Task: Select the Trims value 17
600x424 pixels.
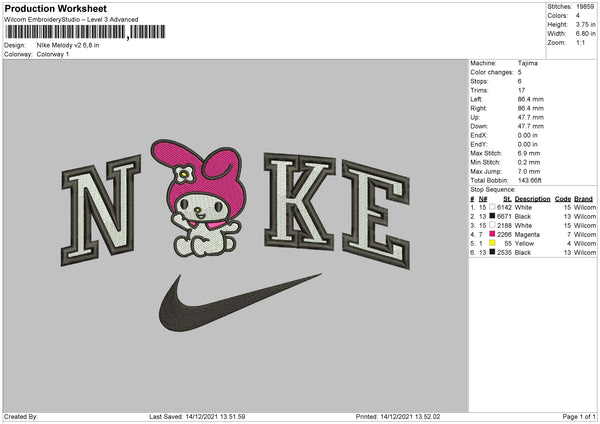Action: pos(521,90)
